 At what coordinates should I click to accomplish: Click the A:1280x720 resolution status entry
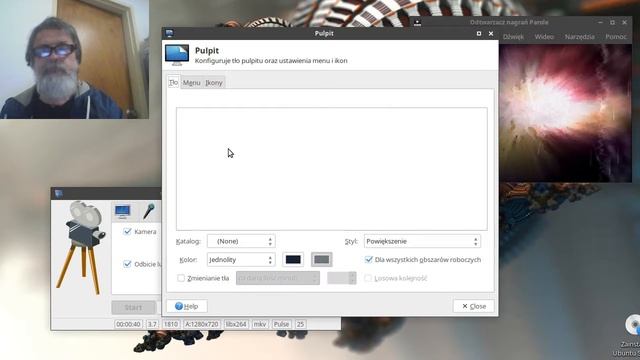tap(202, 324)
